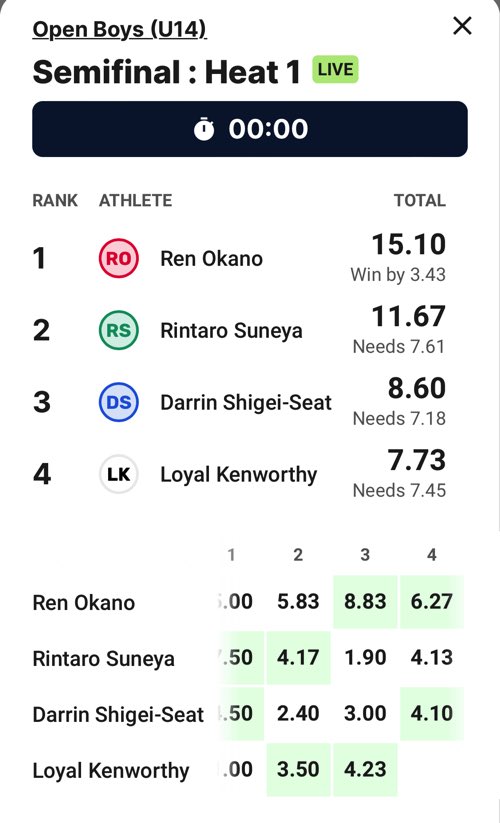This screenshot has height=823, width=500.
Task: Click the 00:00 countdown timer bar
Action: (x=250, y=129)
